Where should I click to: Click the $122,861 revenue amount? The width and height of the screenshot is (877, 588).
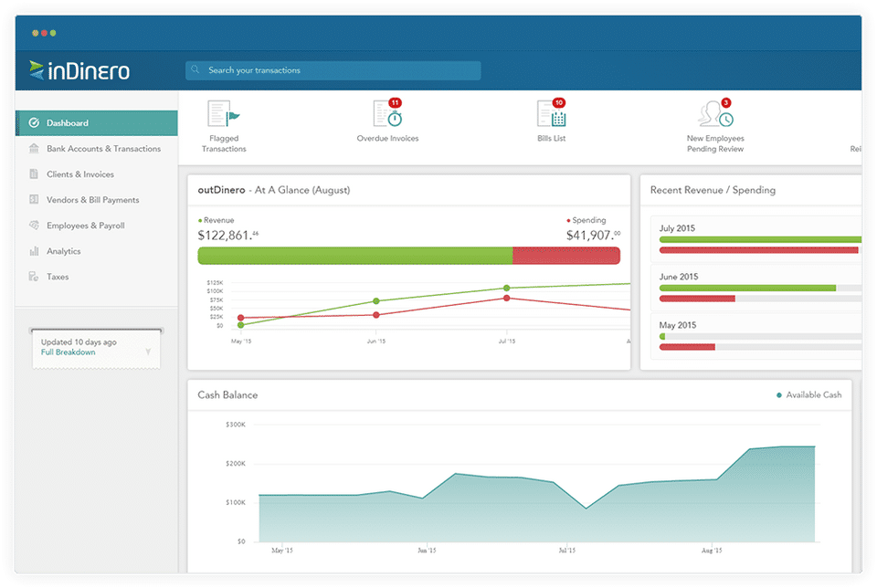228,236
